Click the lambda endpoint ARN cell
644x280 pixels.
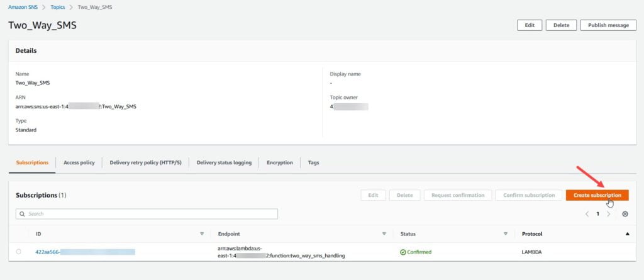click(281, 252)
